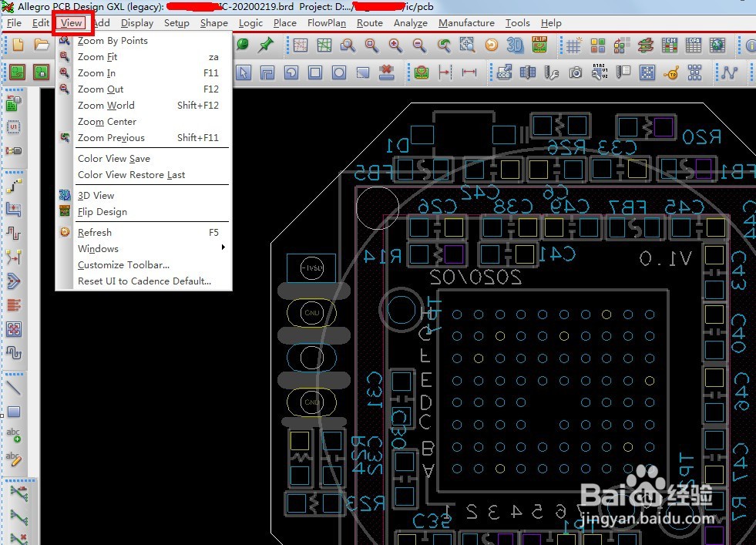Screen dimensions: 756x545
Task: Click the Unrats All toolbar icon
Action: [301, 45]
